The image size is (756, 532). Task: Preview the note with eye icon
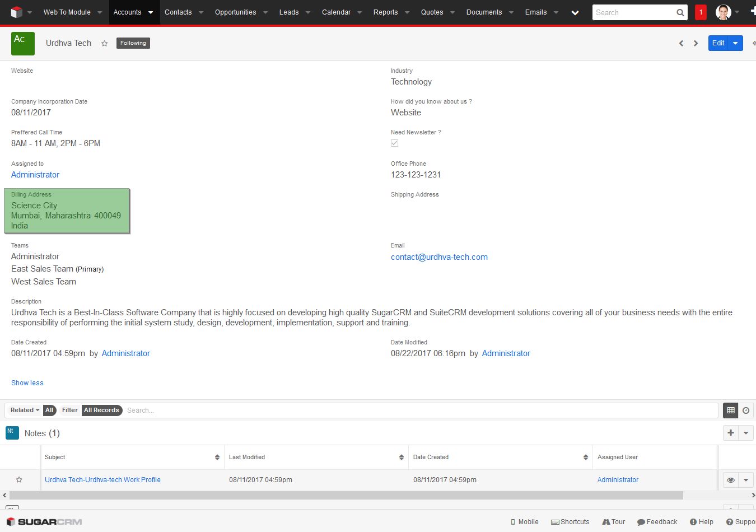(x=731, y=480)
